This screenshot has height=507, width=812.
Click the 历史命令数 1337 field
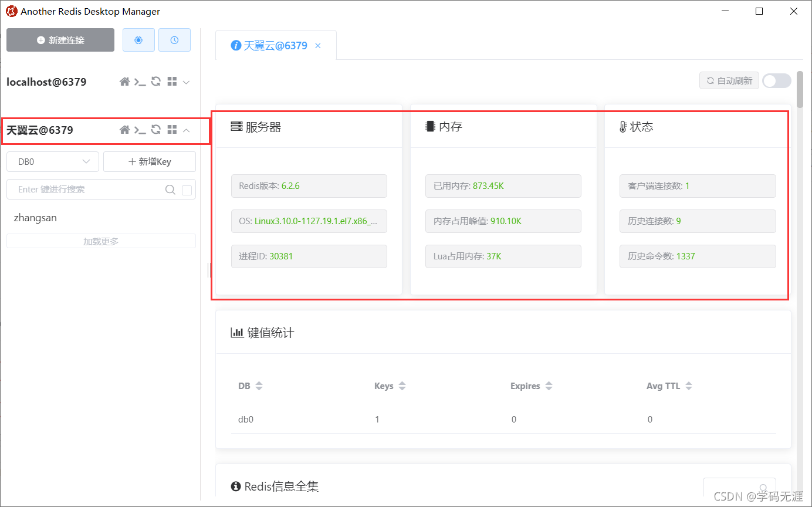(x=698, y=256)
